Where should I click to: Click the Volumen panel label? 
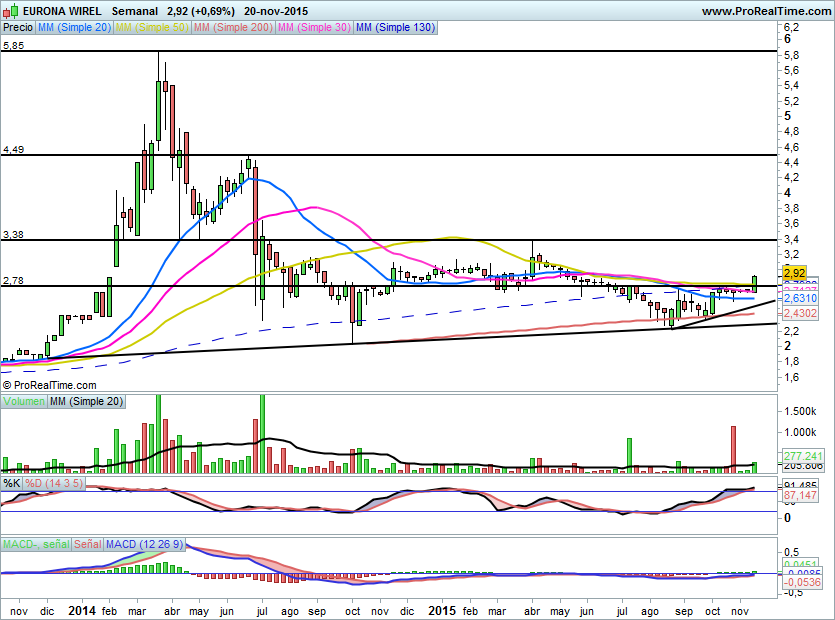24,401
